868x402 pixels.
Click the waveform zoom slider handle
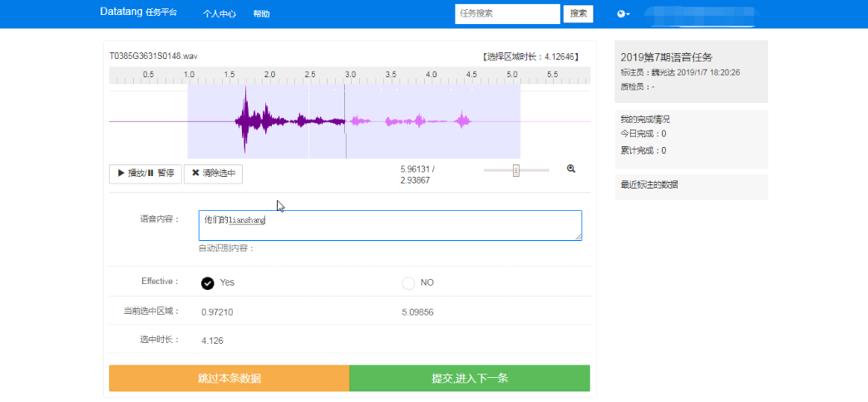pyautogui.click(x=516, y=170)
